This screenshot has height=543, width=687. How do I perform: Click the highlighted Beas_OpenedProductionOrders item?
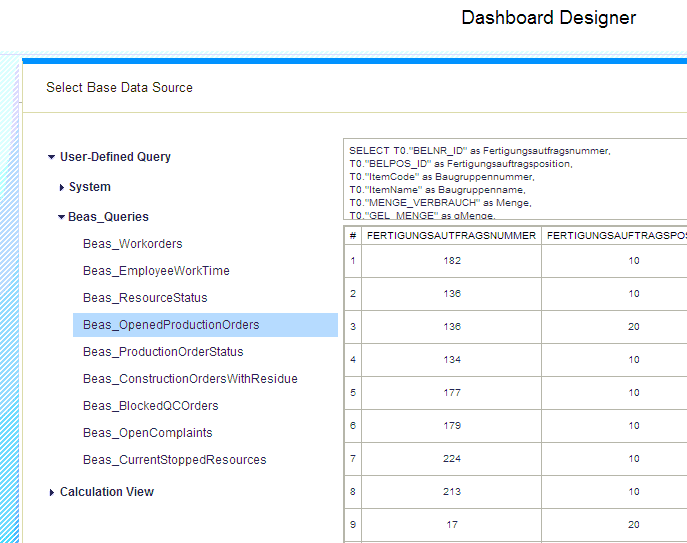coord(171,325)
